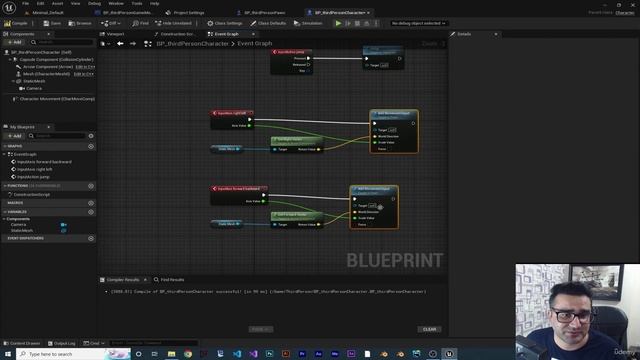
Task: Click the graph hierarchy icon beside breadcrumb
Action: 148,44
